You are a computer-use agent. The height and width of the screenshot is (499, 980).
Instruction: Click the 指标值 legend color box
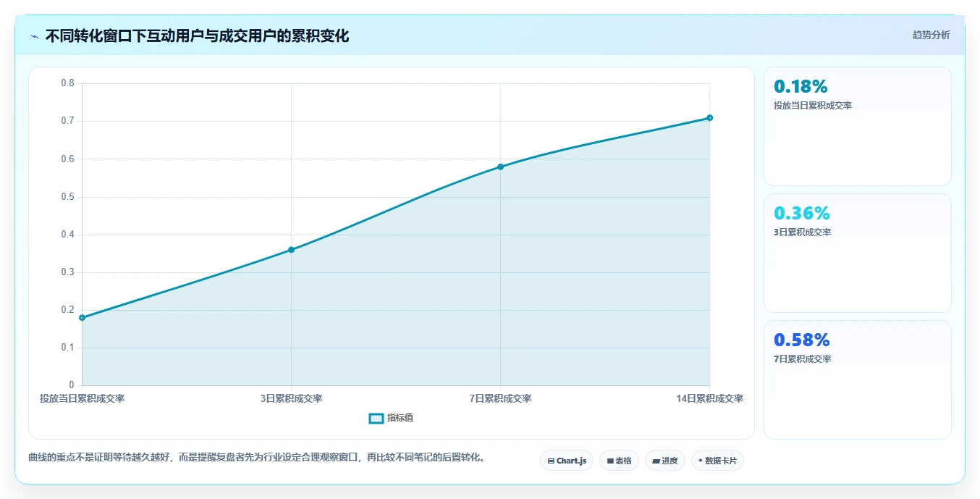tap(376, 418)
